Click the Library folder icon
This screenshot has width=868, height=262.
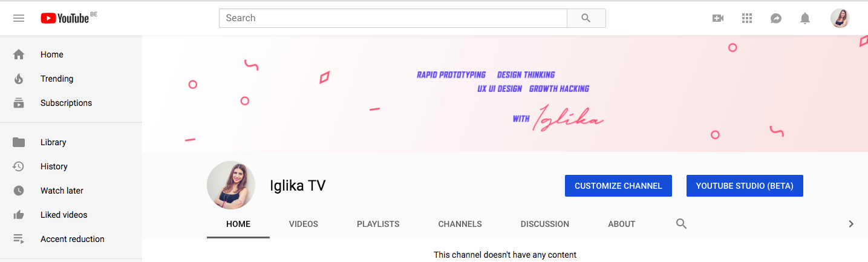click(19, 142)
